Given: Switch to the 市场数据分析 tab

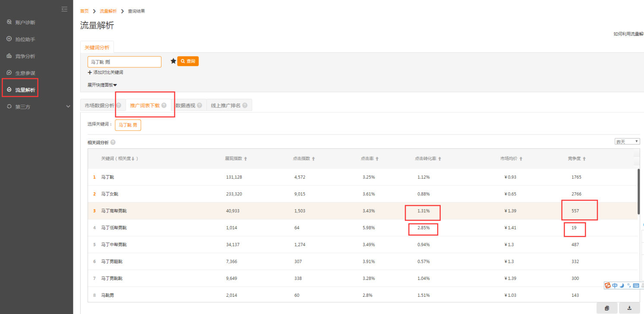Looking at the screenshot, I should (x=99, y=105).
